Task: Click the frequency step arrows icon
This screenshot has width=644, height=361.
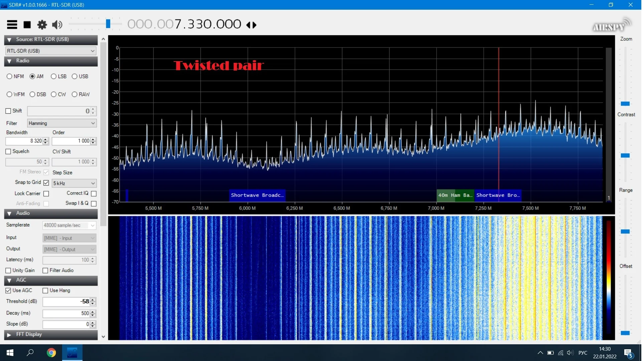Action: click(252, 25)
